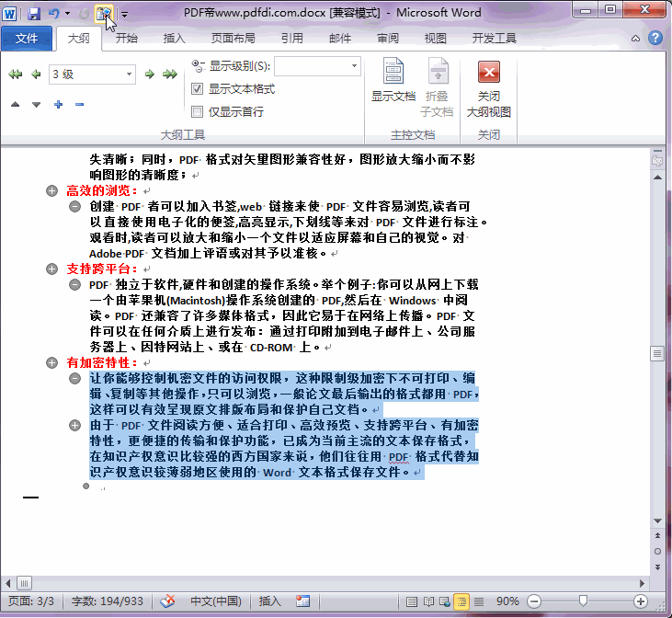Click minus symbol beside PDF 独立于软件 paragraph
Image resolution: width=672 pixels, height=618 pixels.
tap(75, 285)
